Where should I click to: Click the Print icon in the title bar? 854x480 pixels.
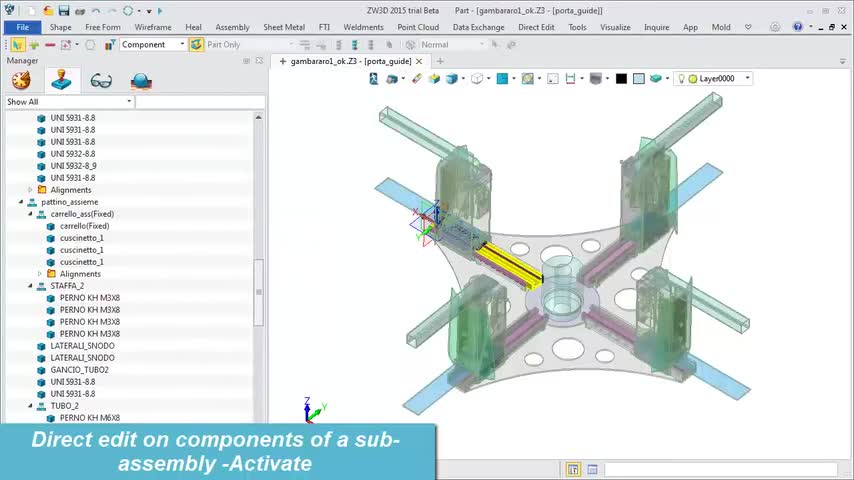click(x=80, y=11)
